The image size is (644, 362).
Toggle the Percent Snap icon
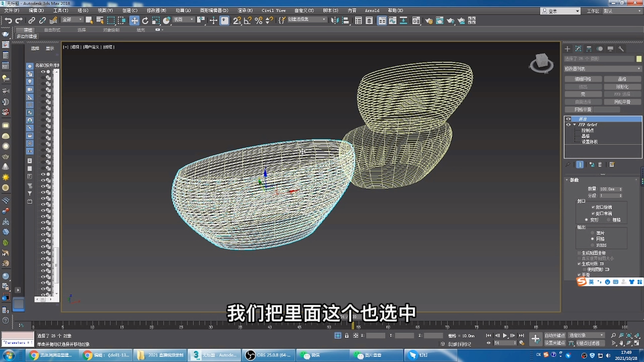258,20
